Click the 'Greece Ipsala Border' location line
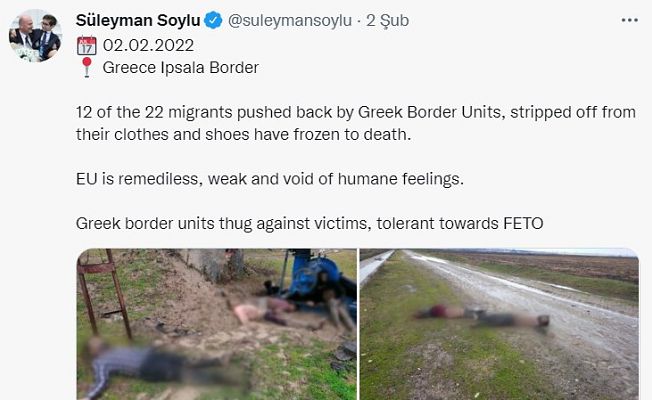 (x=181, y=68)
